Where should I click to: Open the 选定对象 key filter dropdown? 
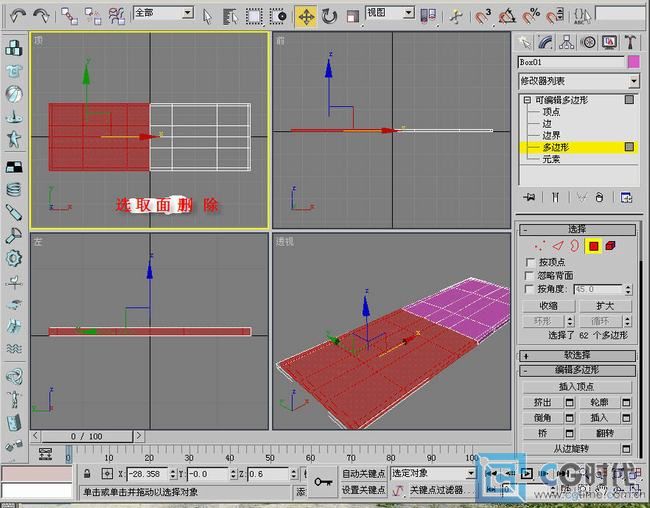click(471, 473)
